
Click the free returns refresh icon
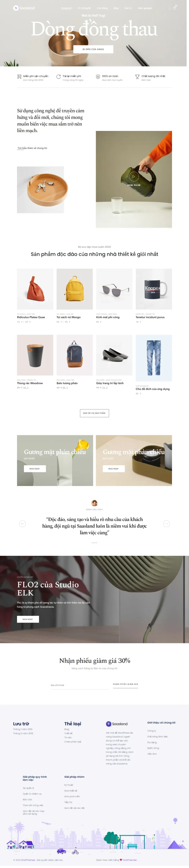pyautogui.click(x=58, y=76)
